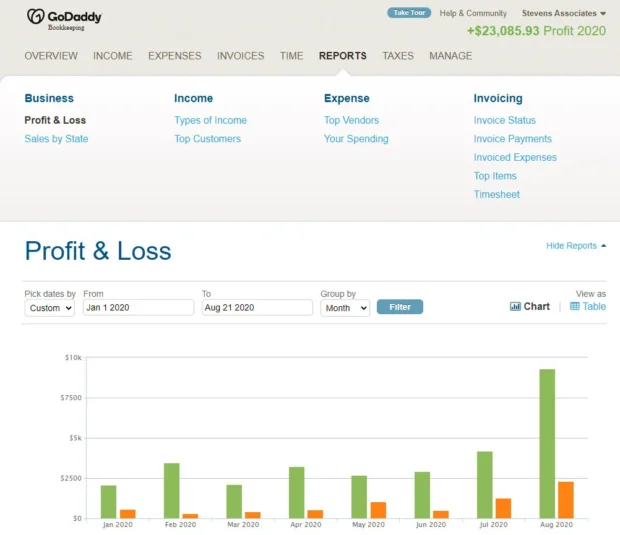The width and height of the screenshot is (620, 535).
Task: Open Top Customers report
Action: click(208, 139)
